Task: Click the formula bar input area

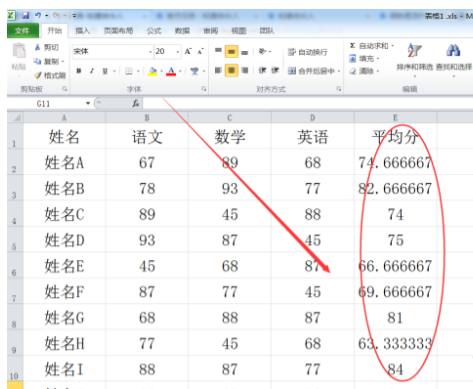Action: [x=307, y=104]
